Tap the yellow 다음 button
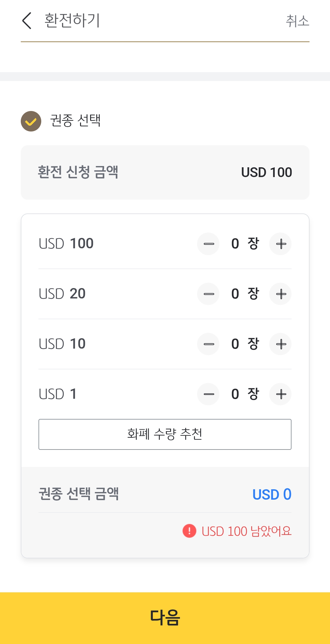This screenshot has height=644, width=330. click(165, 618)
